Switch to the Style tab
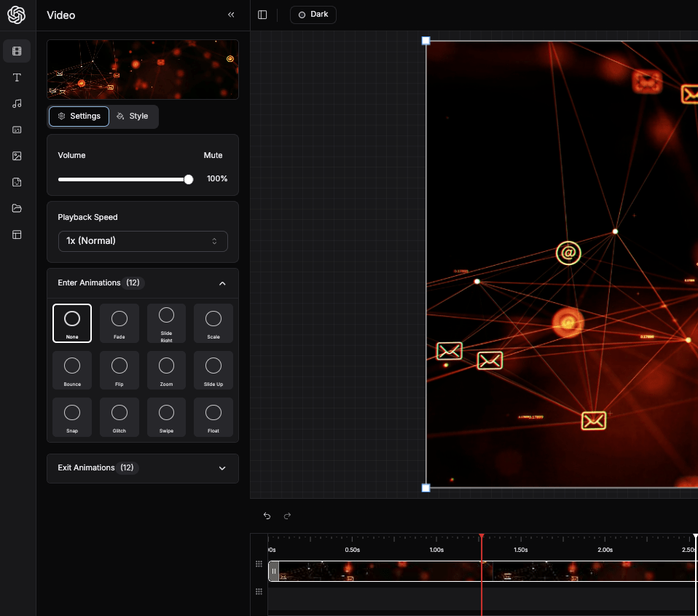 133,117
